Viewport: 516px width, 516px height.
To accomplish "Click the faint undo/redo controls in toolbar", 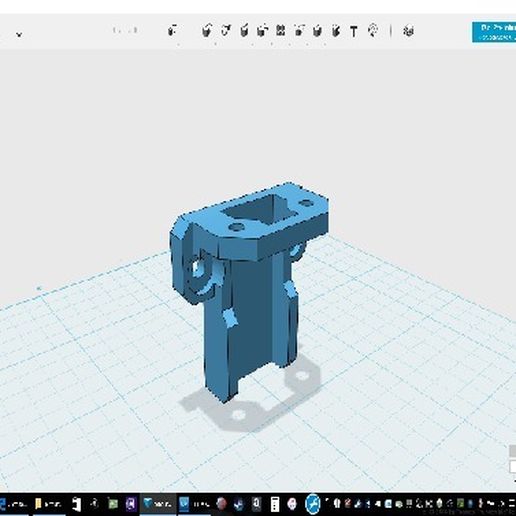I will [125, 31].
